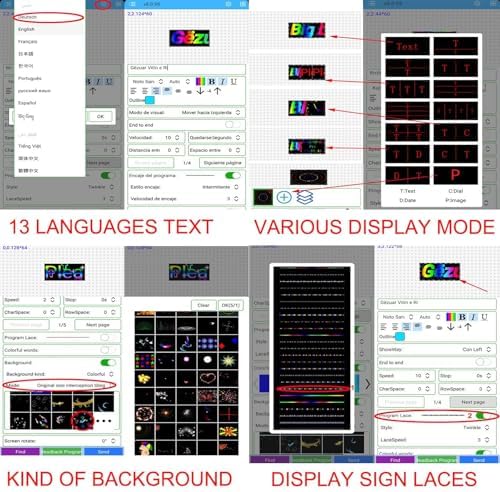Click the Siguiente página button
Viewport: 500px width, 492px height.
coord(222,163)
